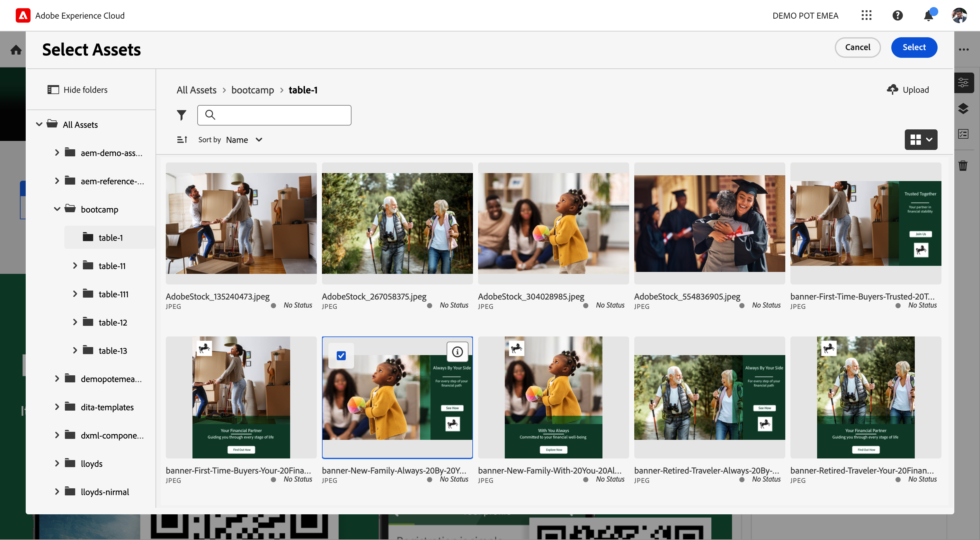Expand the dita-templates folder

(57, 407)
